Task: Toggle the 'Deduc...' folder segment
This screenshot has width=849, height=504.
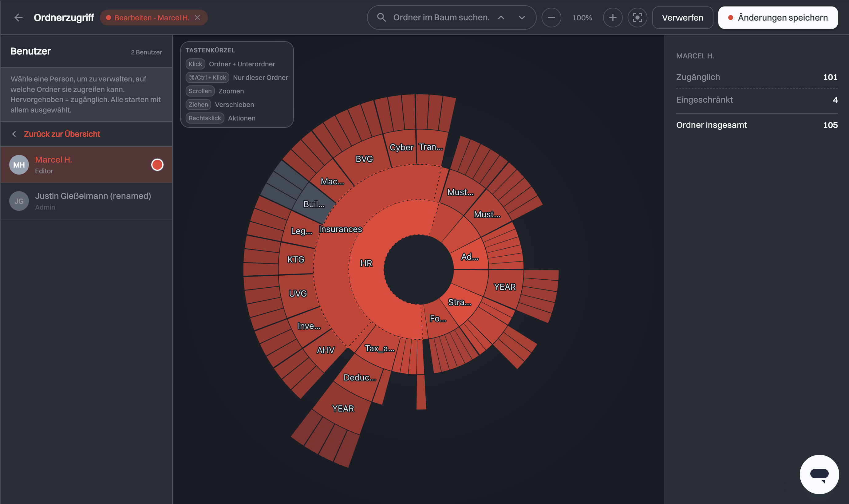Action: coord(360,378)
